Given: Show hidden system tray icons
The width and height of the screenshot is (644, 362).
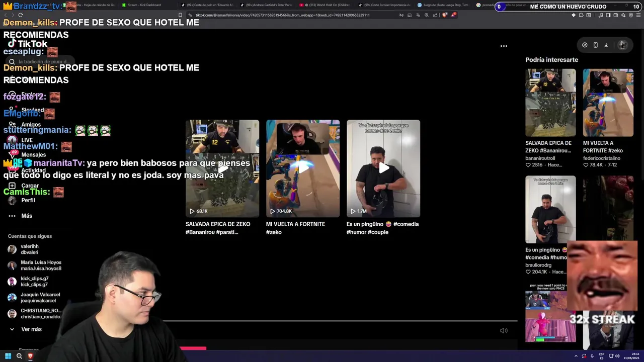Looking at the screenshot, I should (x=576, y=356).
